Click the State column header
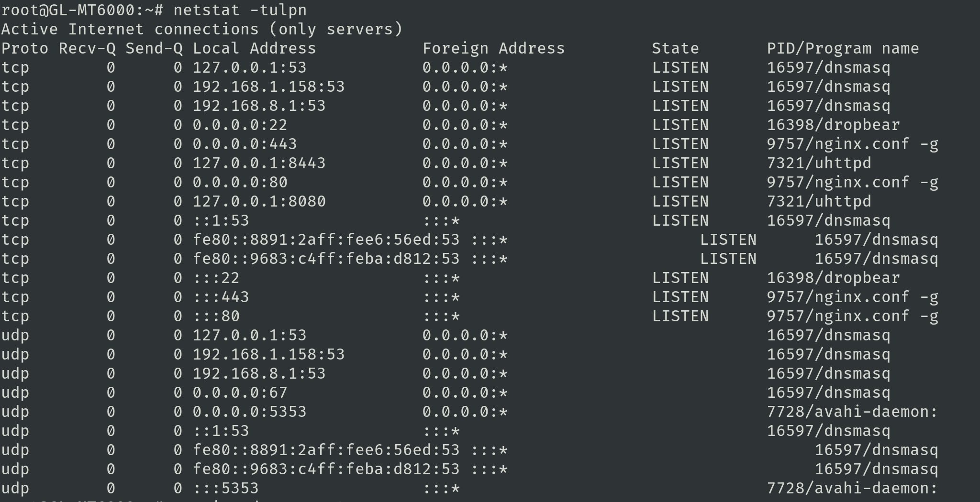The height and width of the screenshot is (502, 980). coord(675,48)
